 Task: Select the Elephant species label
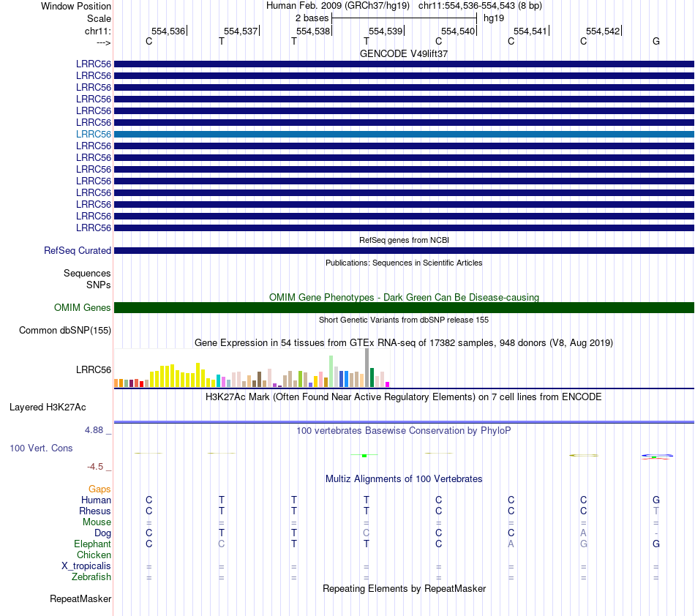pyautogui.click(x=93, y=544)
